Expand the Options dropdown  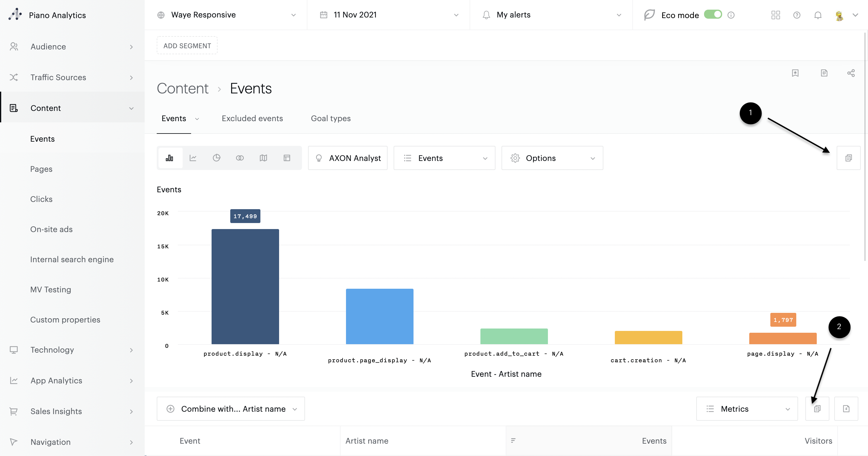pos(552,158)
